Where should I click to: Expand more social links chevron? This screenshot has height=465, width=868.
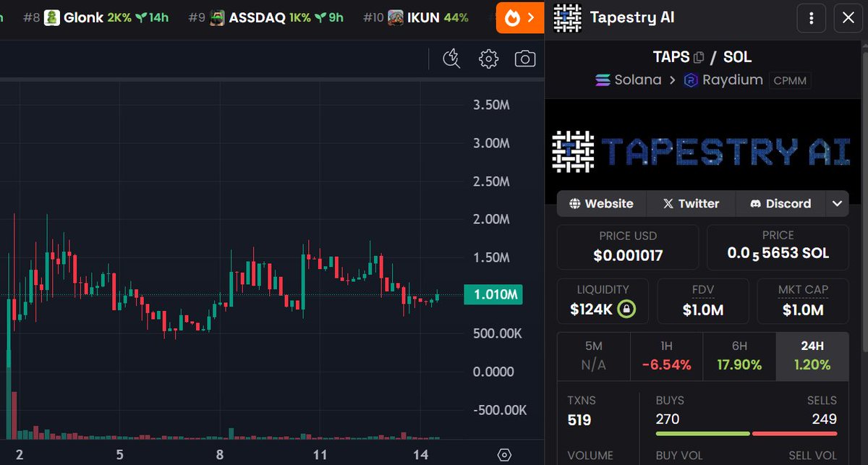click(837, 203)
